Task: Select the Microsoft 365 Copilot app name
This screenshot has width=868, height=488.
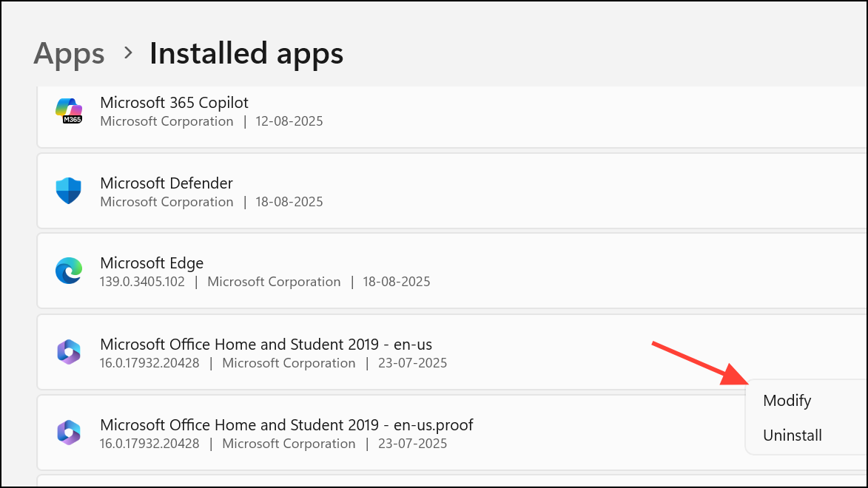Action: pyautogui.click(x=174, y=102)
